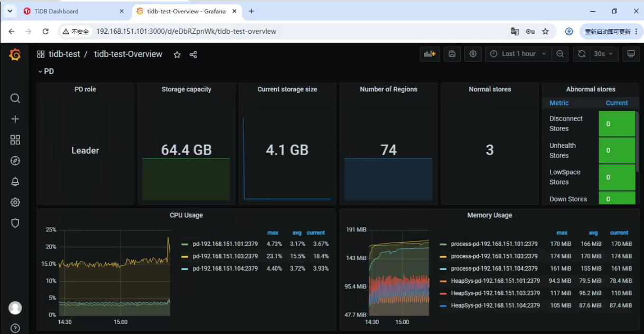Open the Grafana home logo

coord(15,54)
